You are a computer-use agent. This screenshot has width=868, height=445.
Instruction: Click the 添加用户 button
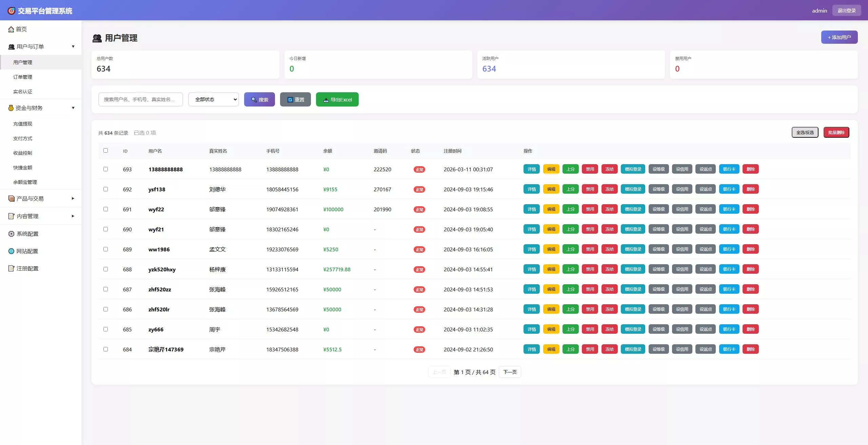(839, 37)
